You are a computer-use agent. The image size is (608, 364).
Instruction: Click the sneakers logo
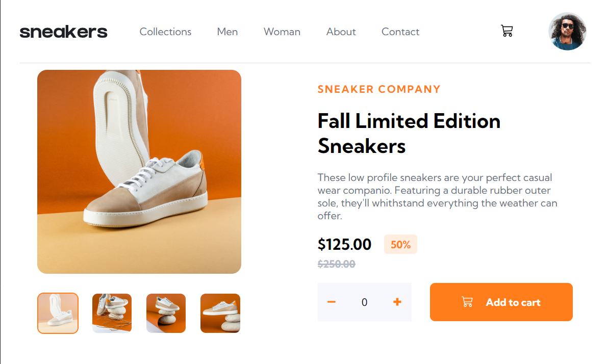(63, 31)
